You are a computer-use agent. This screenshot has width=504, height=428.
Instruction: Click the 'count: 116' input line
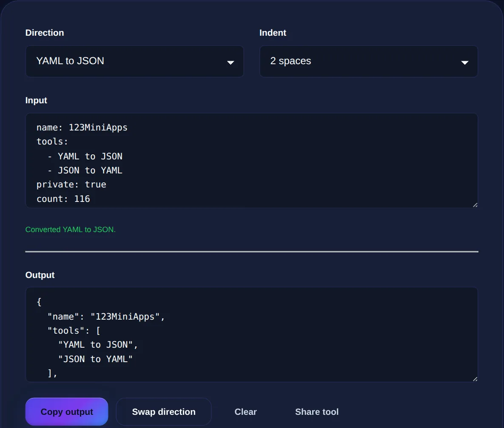point(63,199)
